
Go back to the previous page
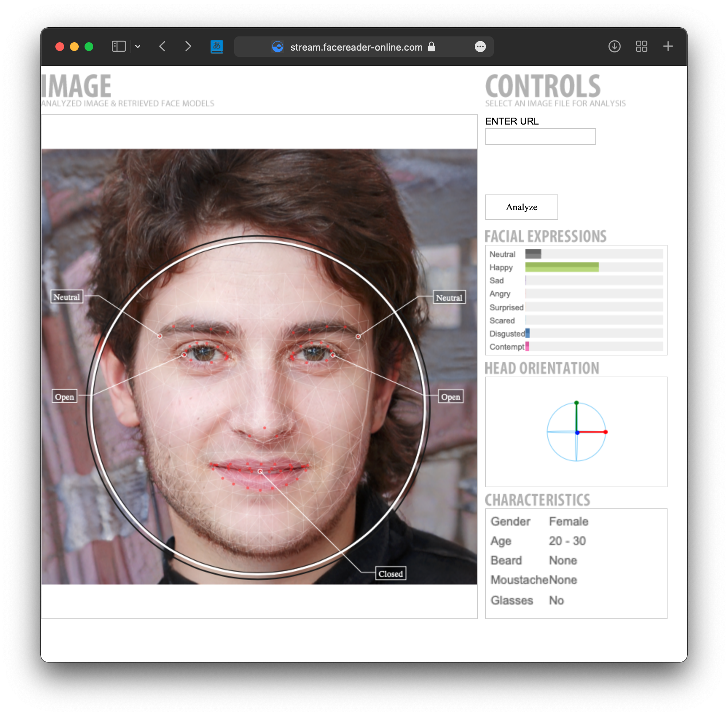pyautogui.click(x=163, y=47)
